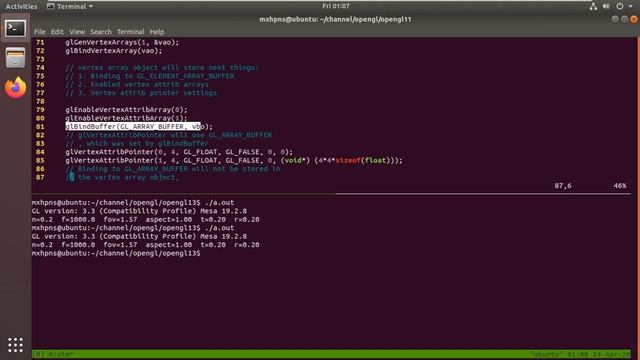Open the Help menu
Screen dimensions: 640x360
click(157, 32)
